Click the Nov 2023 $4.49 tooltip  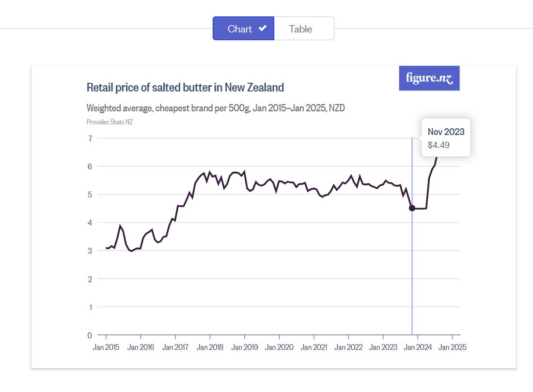pyautogui.click(x=446, y=138)
